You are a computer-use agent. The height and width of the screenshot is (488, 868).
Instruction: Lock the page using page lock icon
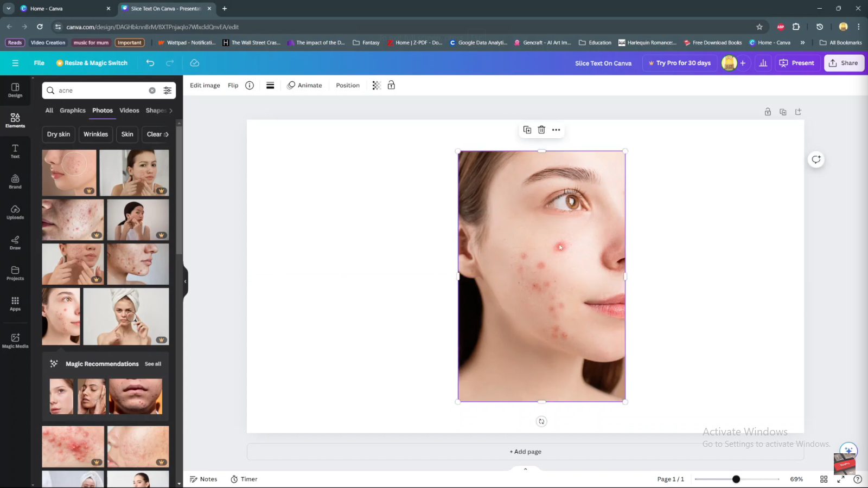[x=768, y=112]
